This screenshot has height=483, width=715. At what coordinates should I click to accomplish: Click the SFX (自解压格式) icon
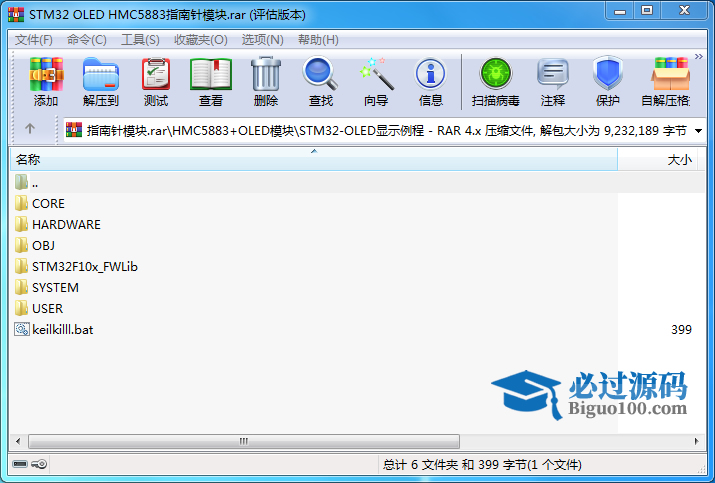[670, 74]
